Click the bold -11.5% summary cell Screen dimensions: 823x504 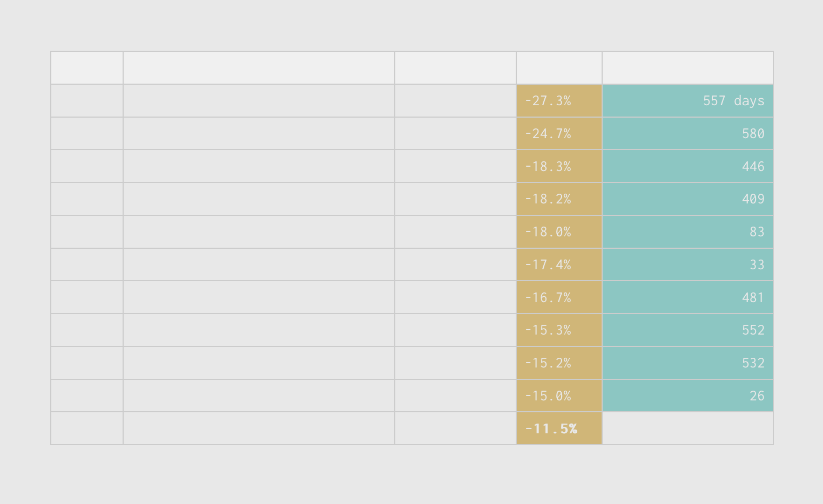(x=559, y=428)
